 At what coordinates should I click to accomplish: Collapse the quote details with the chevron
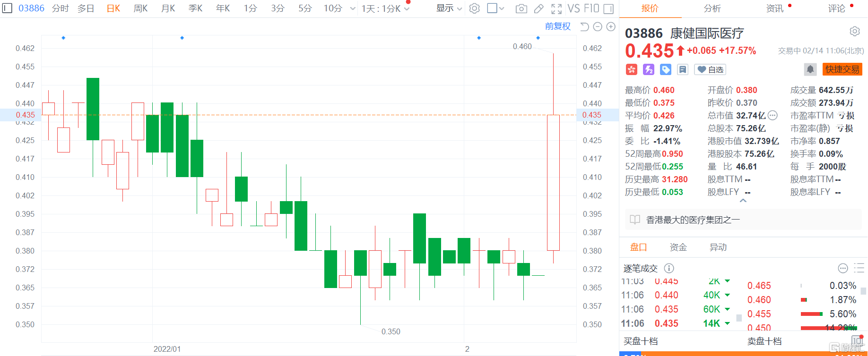point(743,201)
